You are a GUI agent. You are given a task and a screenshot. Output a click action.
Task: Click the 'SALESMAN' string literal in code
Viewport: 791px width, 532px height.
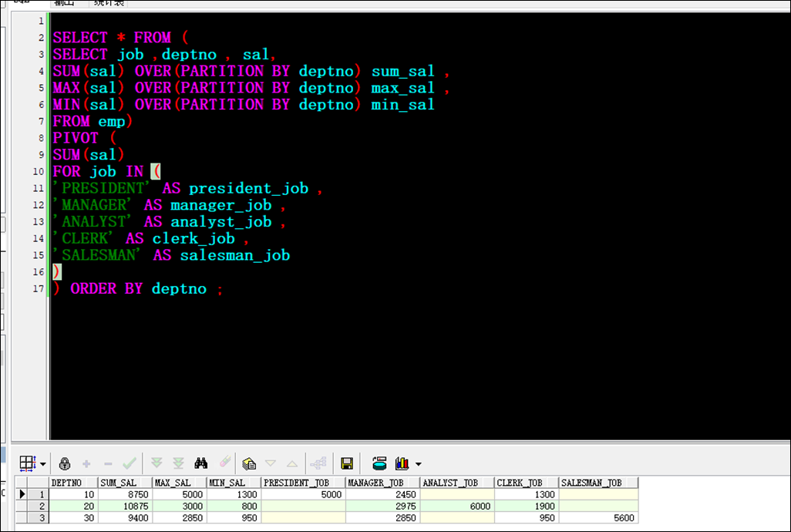coord(99,255)
